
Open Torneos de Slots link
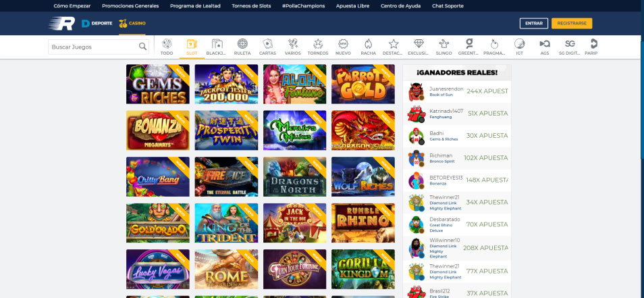pos(251,6)
